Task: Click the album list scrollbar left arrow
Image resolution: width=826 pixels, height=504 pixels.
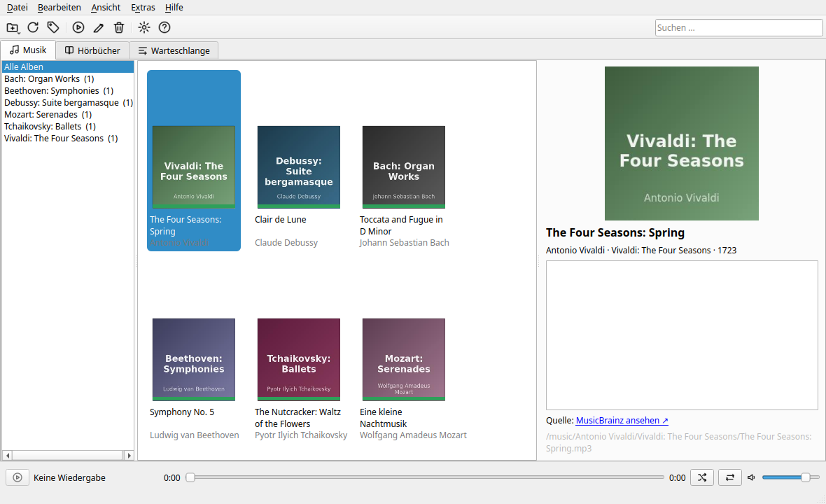Action: pyautogui.click(x=8, y=456)
